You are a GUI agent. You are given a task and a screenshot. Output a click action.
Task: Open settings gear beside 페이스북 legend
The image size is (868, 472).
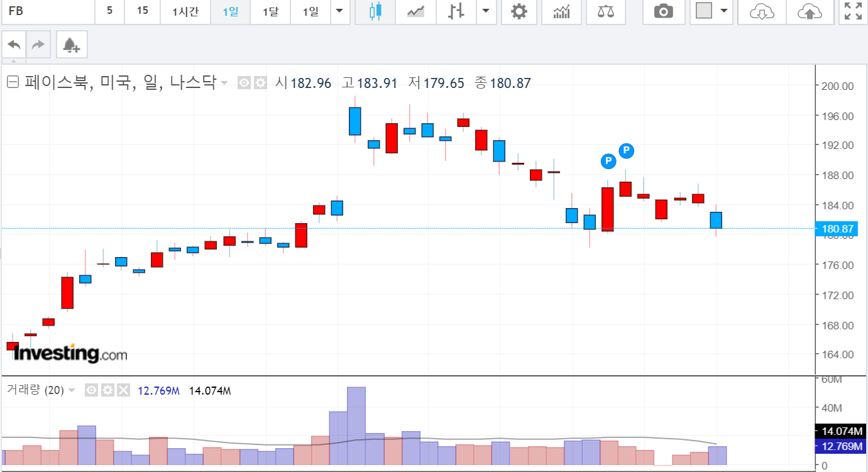click(260, 82)
